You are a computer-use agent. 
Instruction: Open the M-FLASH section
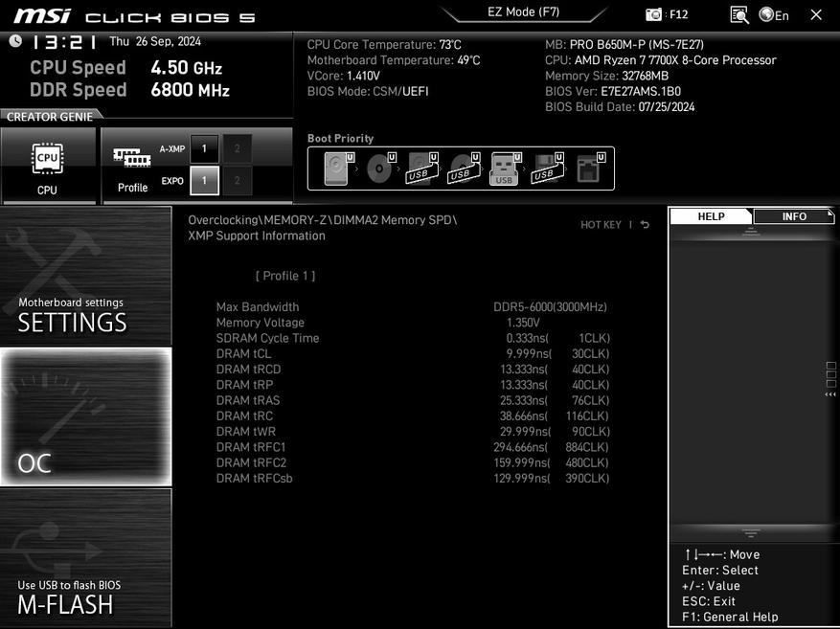[85, 557]
